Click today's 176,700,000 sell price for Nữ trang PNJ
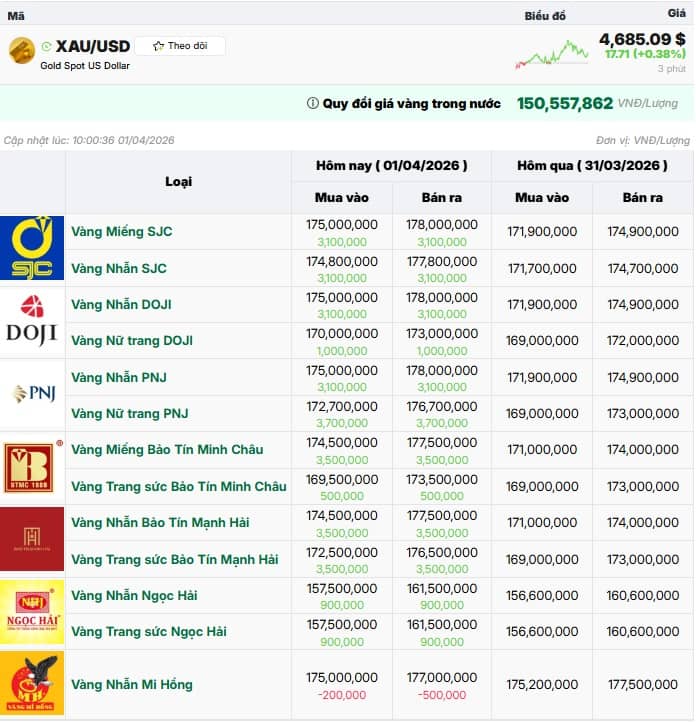Image resolution: width=696 pixels, height=724 pixels. tap(442, 406)
